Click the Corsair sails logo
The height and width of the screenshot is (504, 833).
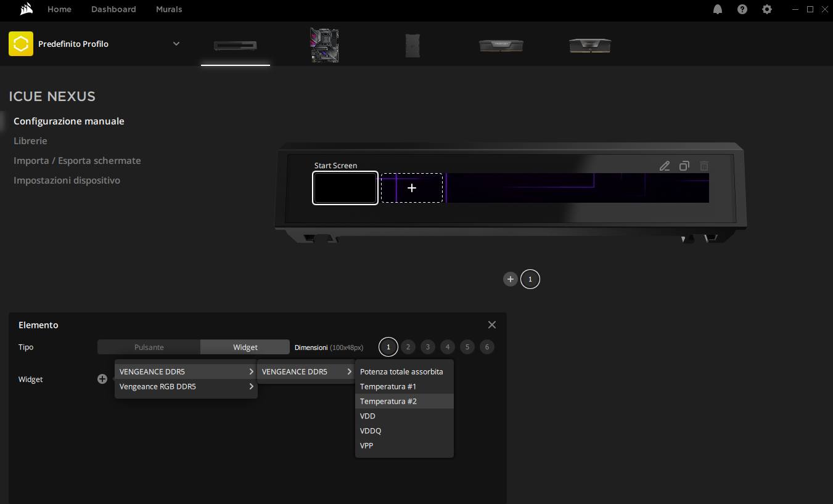pos(26,9)
